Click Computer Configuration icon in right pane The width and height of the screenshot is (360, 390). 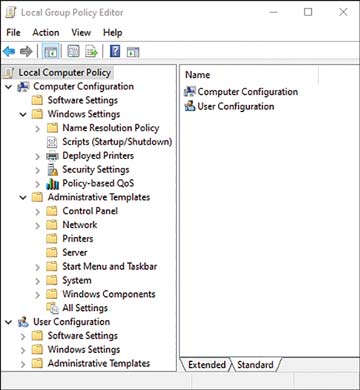tap(190, 92)
